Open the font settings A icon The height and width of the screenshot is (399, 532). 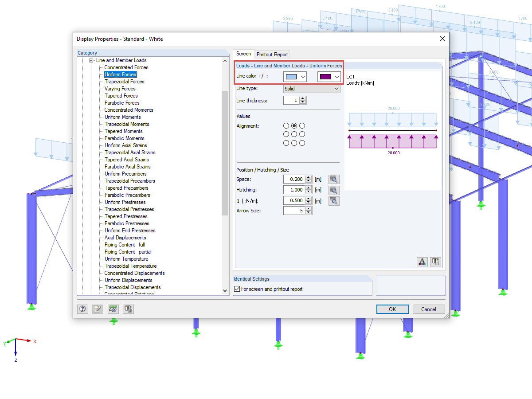click(x=422, y=262)
